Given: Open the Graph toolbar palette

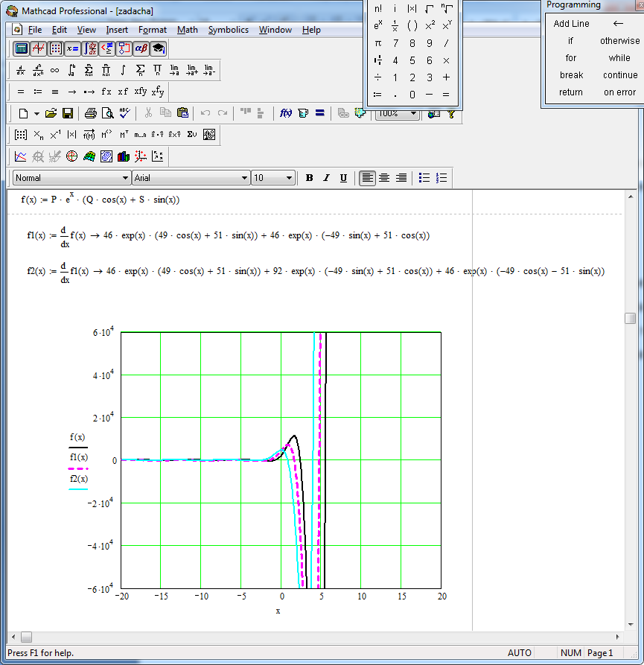Looking at the screenshot, I should [x=38, y=48].
